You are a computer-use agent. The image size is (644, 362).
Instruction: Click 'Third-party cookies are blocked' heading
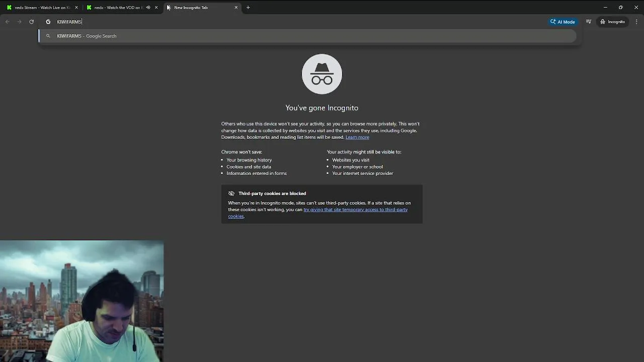(272, 194)
